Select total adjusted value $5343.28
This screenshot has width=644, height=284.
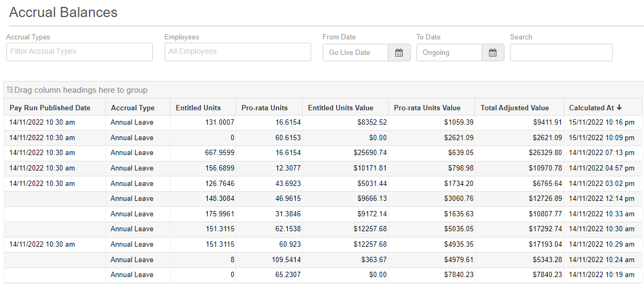tap(547, 259)
